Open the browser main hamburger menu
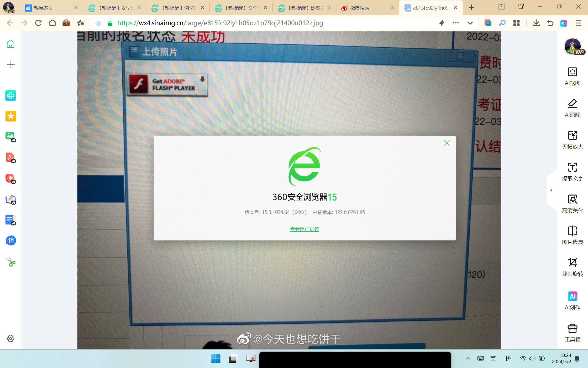588x368 pixels. click(579, 23)
